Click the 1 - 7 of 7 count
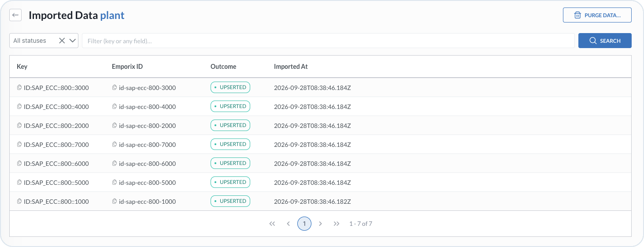Image resolution: width=644 pixels, height=247 pixels. click(361, 224)
